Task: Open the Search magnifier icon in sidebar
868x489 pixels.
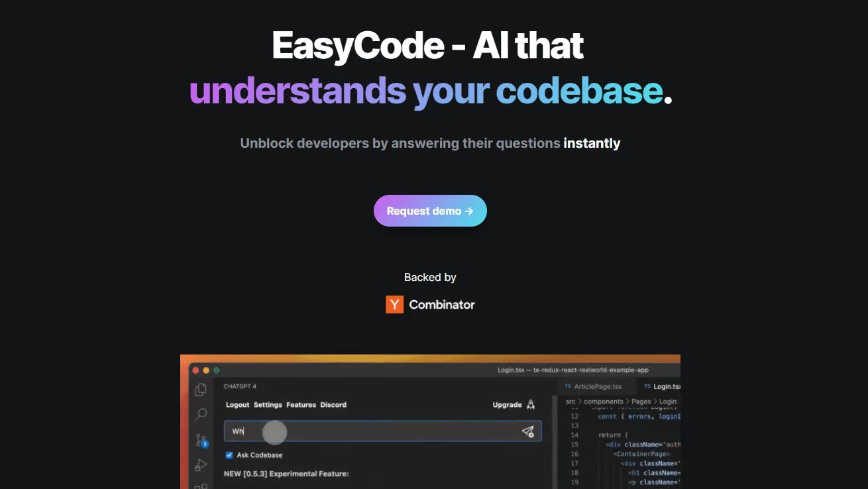Action: point(201,415)
